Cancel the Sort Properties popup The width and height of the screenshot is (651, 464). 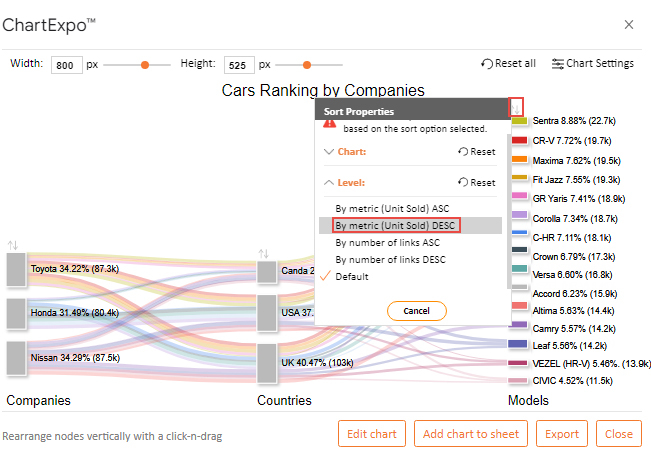click(x=416, y=311)
